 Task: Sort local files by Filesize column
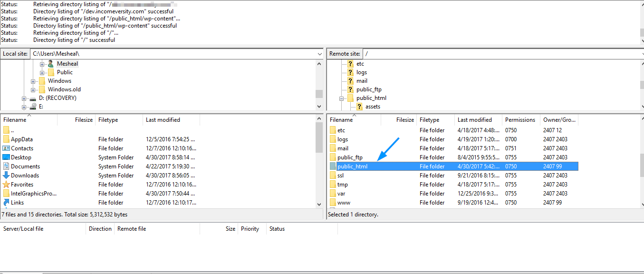click(x=84, y=120)
